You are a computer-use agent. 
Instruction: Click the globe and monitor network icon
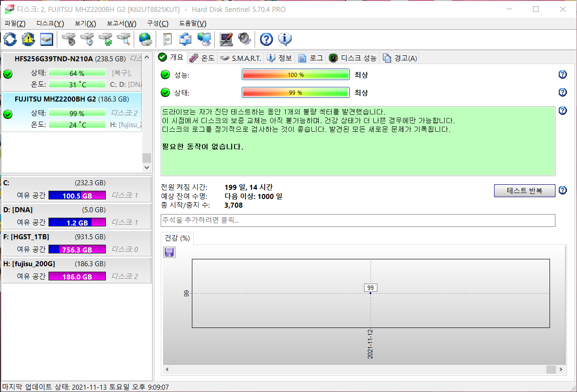point(204,39)
